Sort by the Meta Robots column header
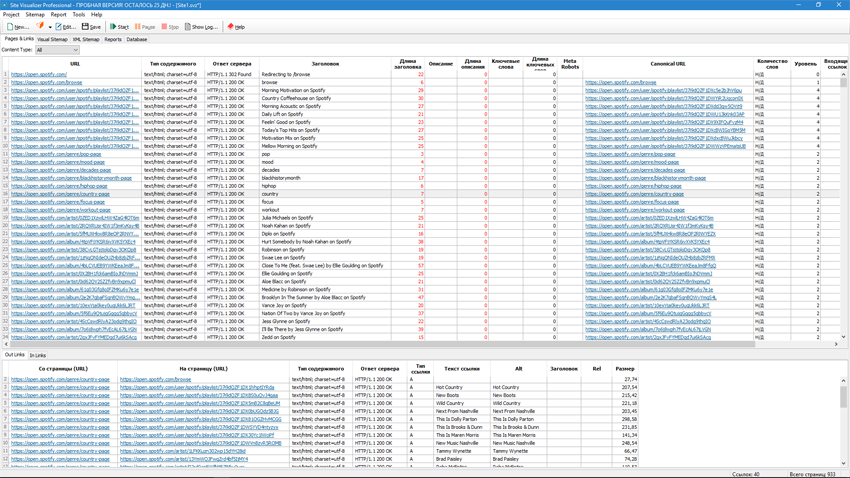Image resolution: width=850 pixels, height=478 pixels. coord(570,64)
